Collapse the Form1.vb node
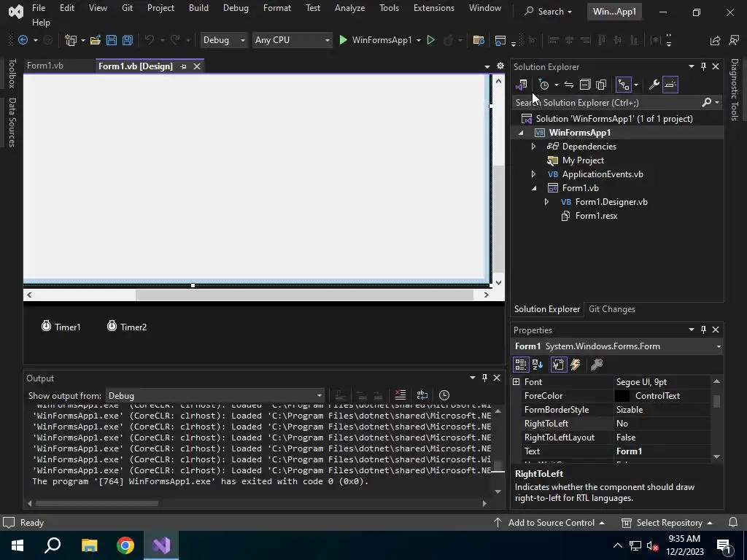Screen dimensions: 747x560 pos(533,188)
